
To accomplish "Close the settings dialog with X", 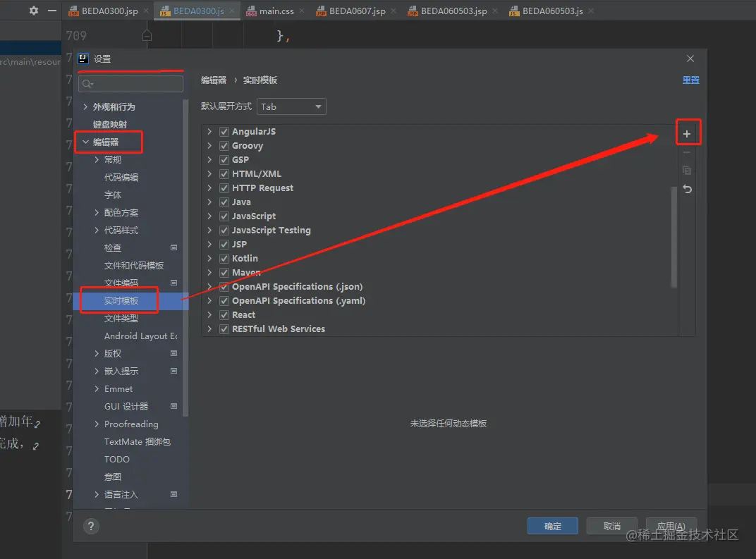I will pyautogui.click(x=690, y=59).
